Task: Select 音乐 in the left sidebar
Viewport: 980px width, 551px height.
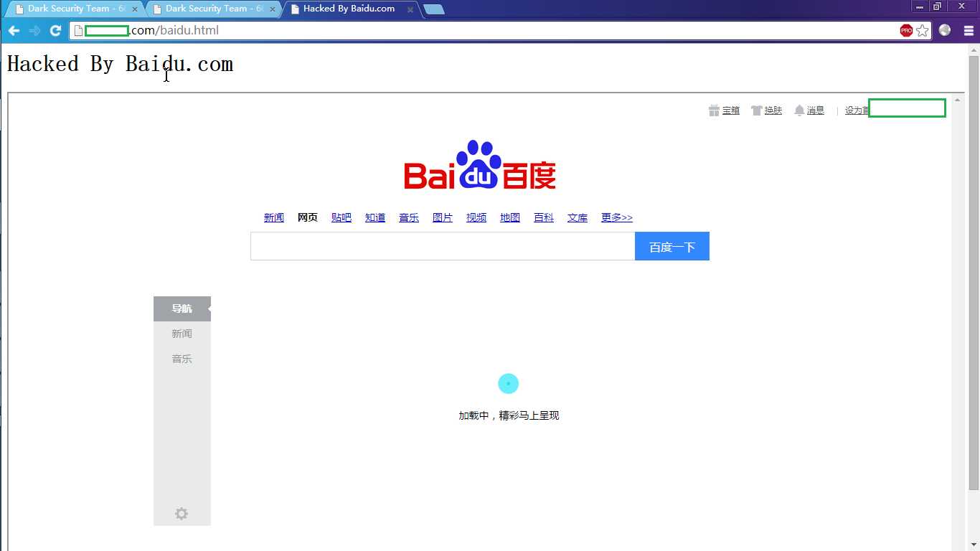Action: (x=182, y=359)
